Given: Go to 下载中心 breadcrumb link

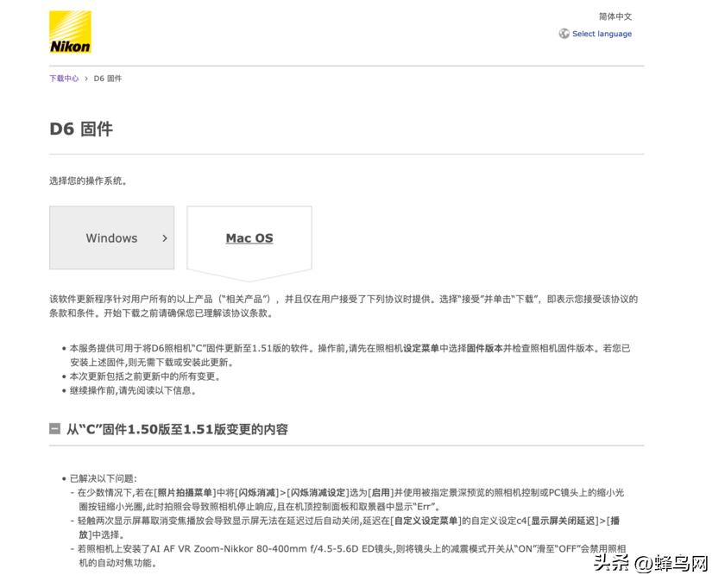Looking at the screenshot, I should [x=64, y=79].
